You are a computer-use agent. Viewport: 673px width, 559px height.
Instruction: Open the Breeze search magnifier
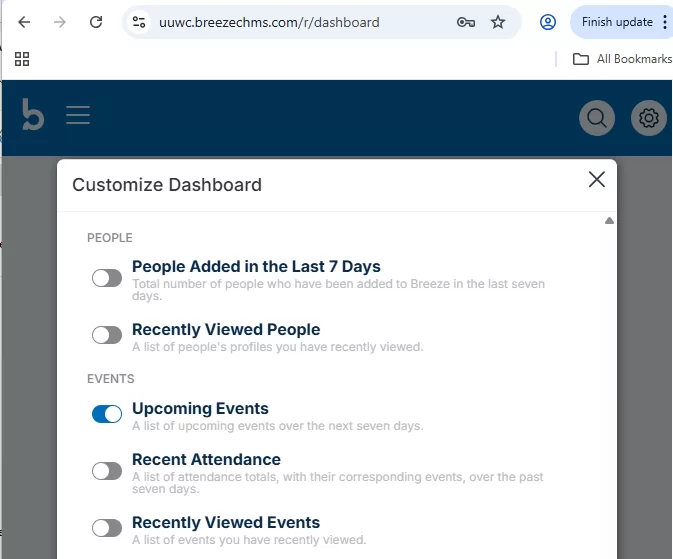coord(597,118)
